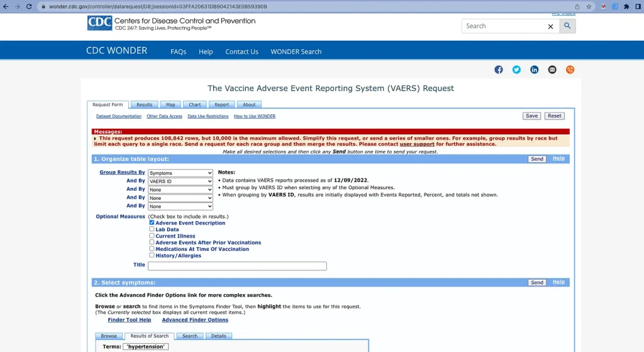This screenshot has width=644, height=352.
Task: Open the browser extensions puzzle icon
Action: click(626, 6)
